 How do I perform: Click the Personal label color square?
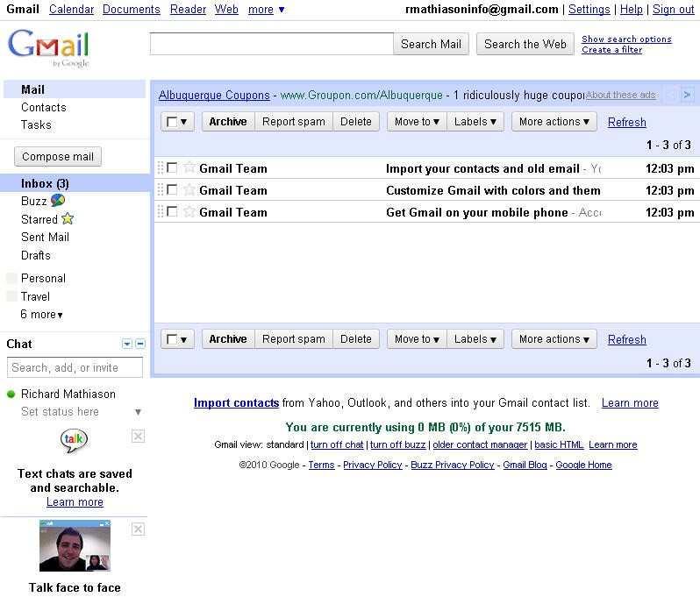pos(11,279)
